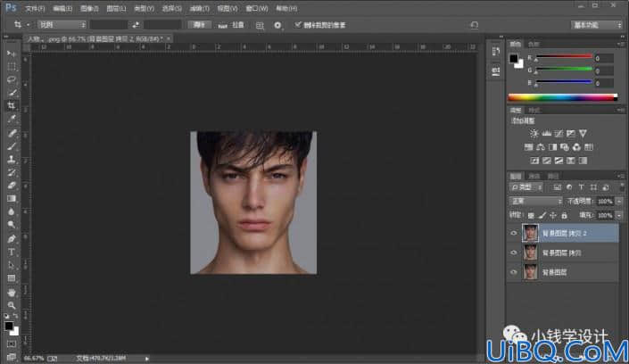
Task: Toggle lock all padlock icon
Action: [x=565, y=216]
